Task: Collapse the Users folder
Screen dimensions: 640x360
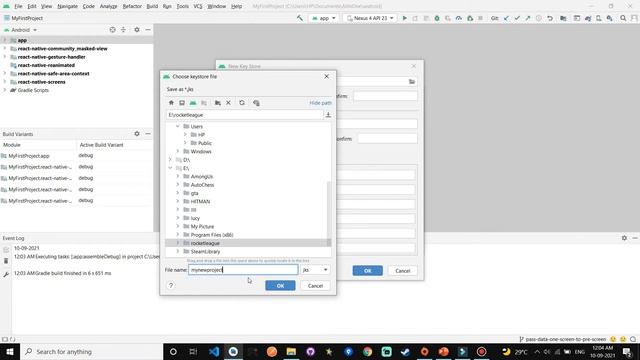Action: tap(178, 127)
